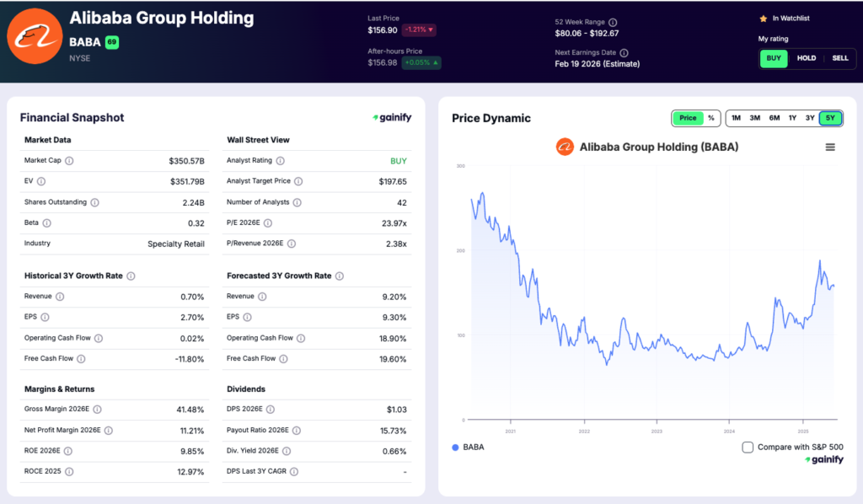Click the gainify logo in Financial Snapshot panel

click(x=390, y=118)
